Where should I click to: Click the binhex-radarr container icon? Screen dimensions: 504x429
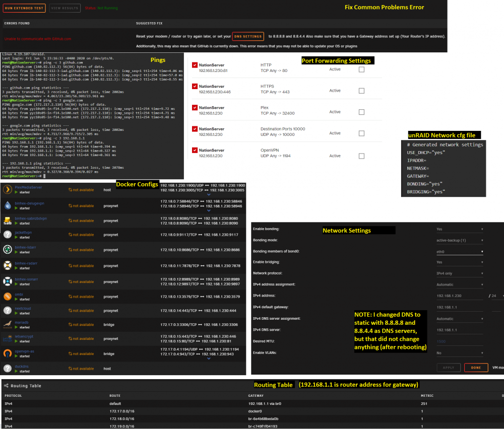coord(8,265)
